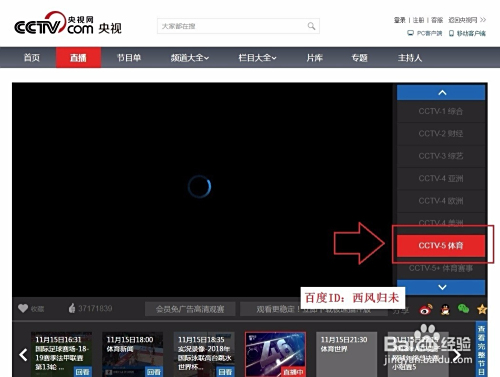Open 节目单 in the navigation bar
The height and width of the screenshot is (377, 500).
coord(129,58)
